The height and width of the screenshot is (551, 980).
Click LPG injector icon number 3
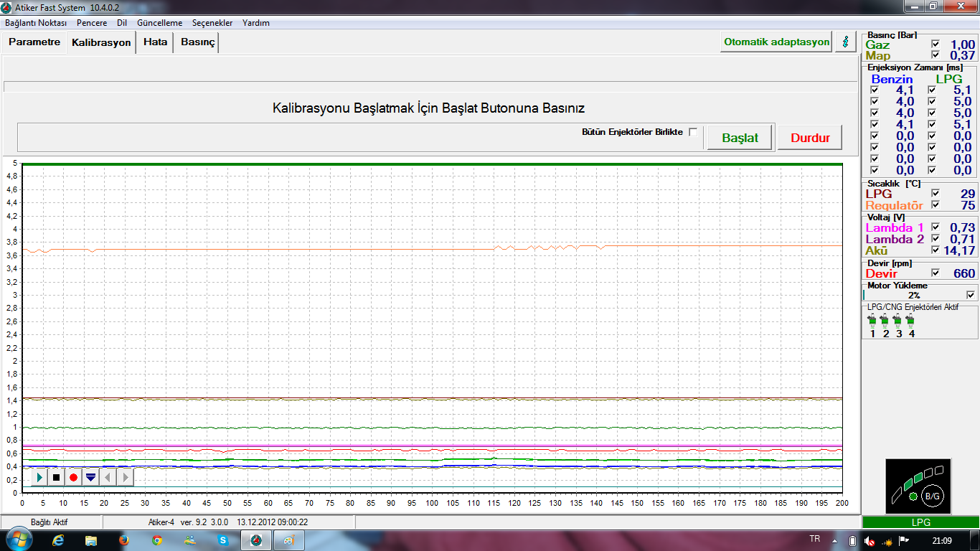[x=898, y=321]
